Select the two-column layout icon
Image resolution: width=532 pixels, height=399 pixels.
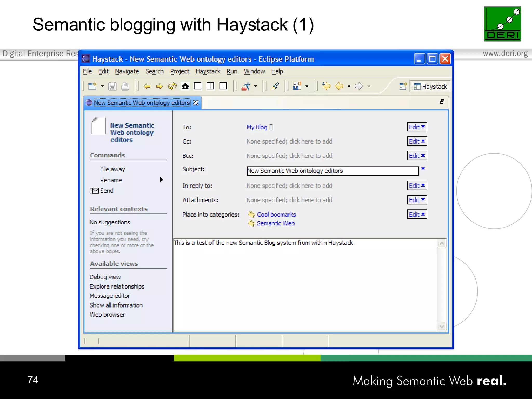[210, 86]
